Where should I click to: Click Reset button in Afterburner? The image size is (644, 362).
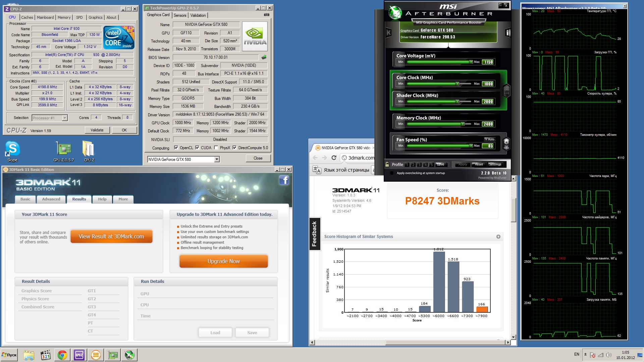click(479, 164)
